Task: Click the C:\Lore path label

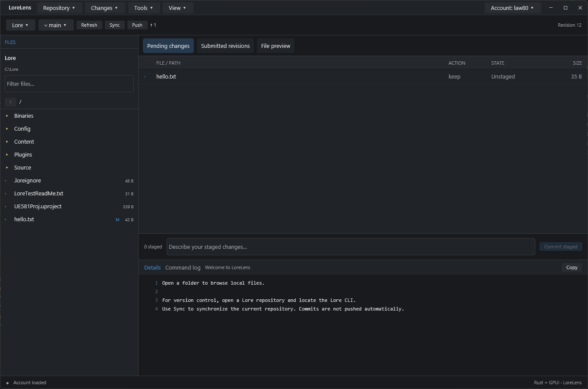Action: click(x=12, y=69)
